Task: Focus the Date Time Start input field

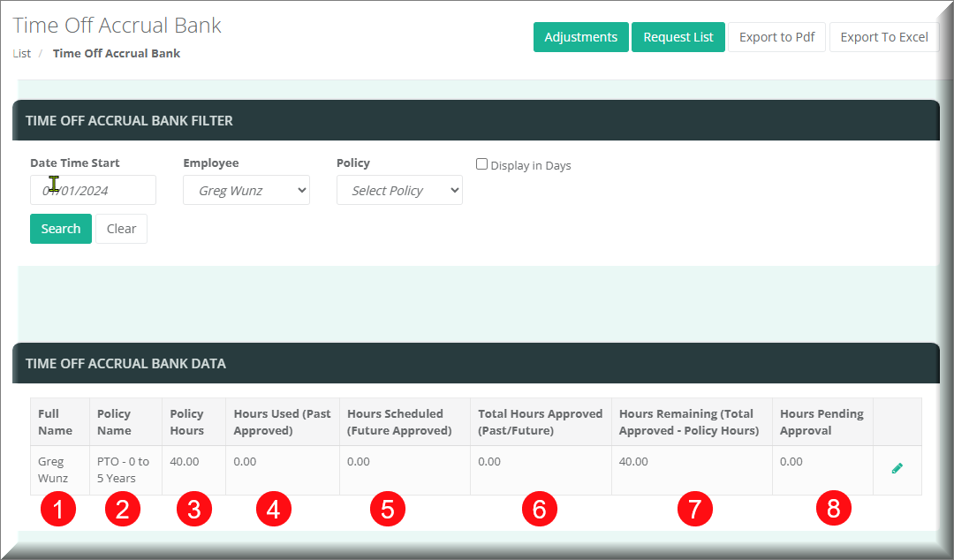Action: (93, 190)
